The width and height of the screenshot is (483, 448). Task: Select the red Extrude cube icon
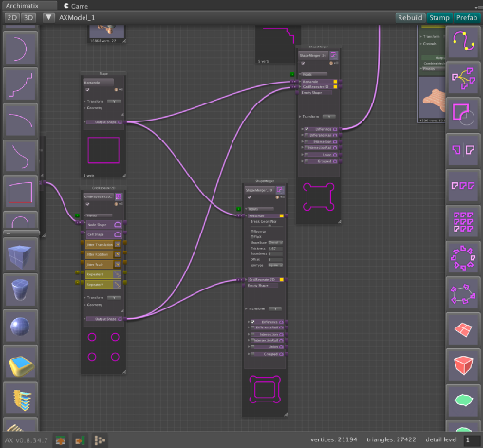coord(463,365)
